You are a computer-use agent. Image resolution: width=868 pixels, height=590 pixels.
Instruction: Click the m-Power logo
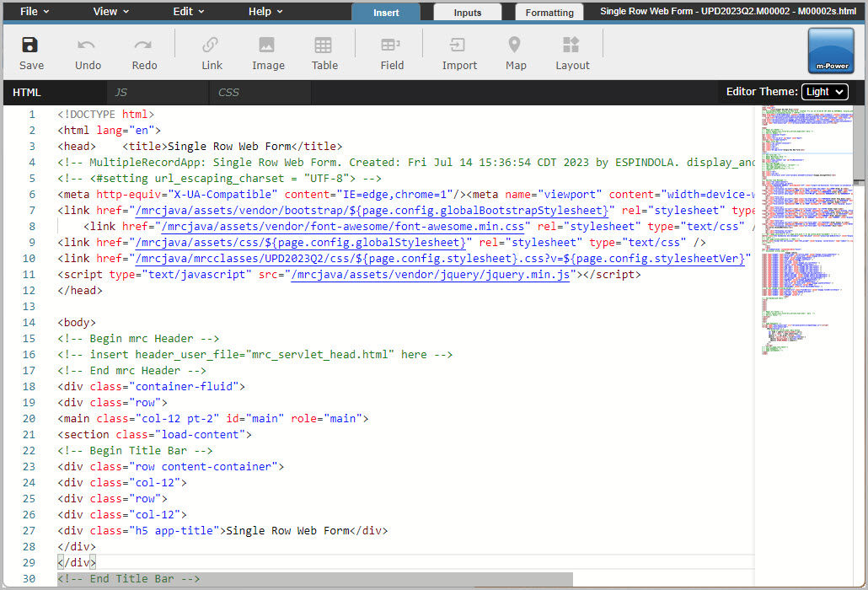coord(831,51)
